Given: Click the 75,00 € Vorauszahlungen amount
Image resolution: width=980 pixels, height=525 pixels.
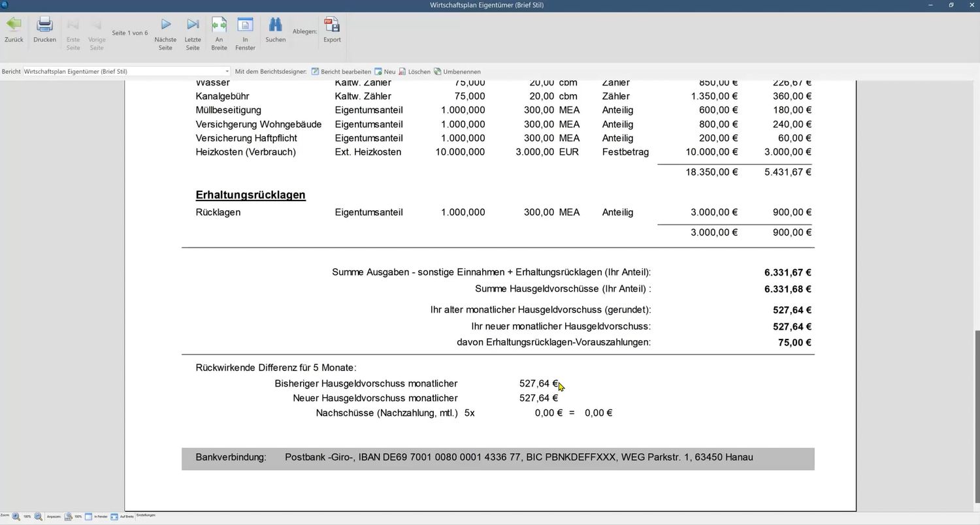Looking at the screenshot, I should tap(794, 343).
